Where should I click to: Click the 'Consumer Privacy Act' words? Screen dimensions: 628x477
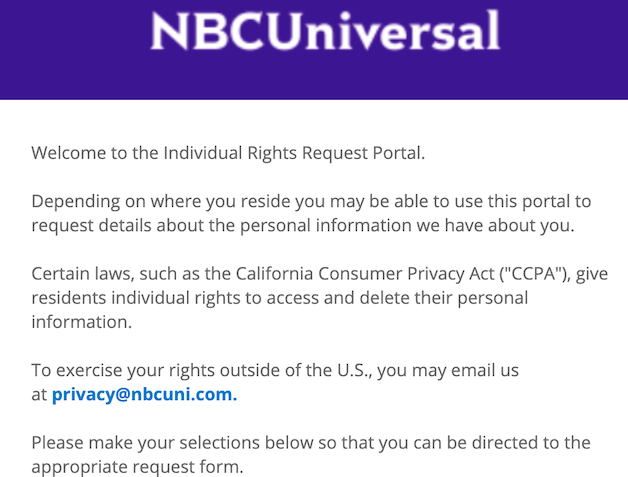407,274
